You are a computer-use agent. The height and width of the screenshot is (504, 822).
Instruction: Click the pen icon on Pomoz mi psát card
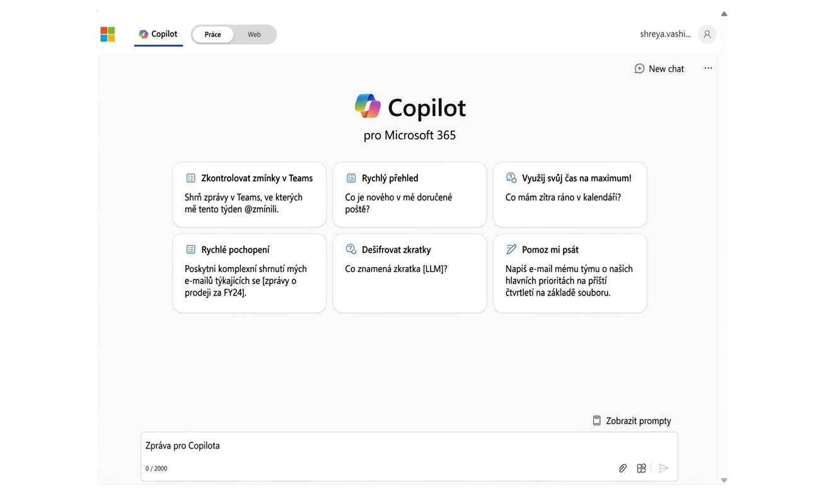511,249
